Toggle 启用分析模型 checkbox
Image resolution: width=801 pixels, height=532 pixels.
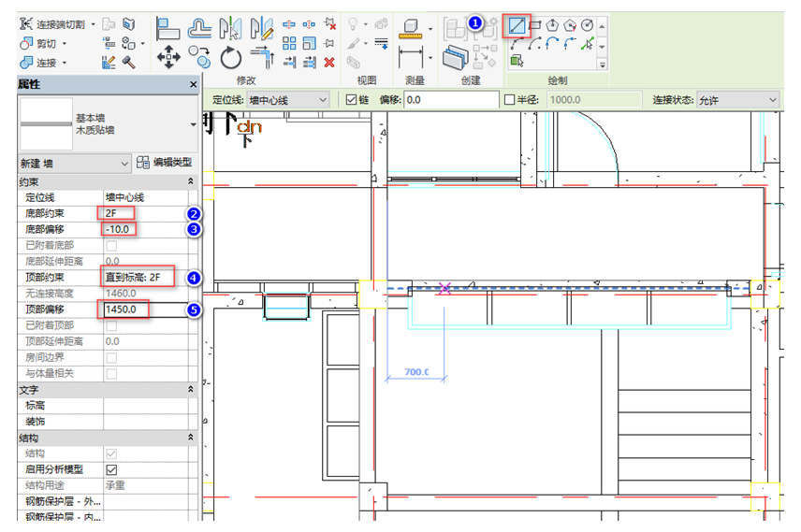click(112, 469)
